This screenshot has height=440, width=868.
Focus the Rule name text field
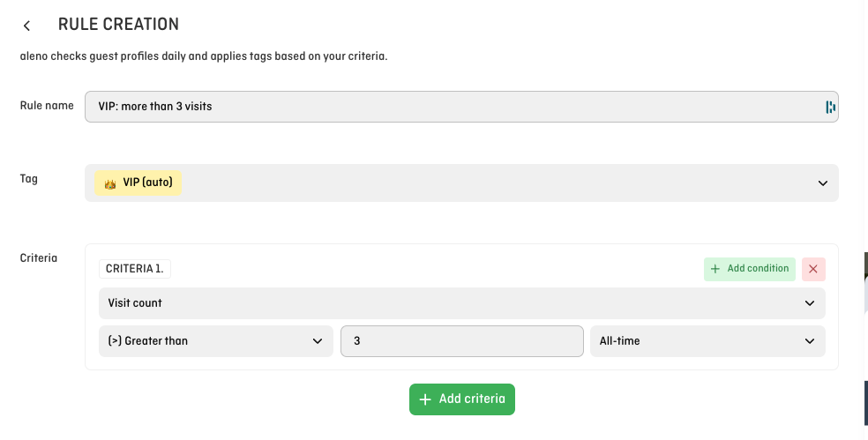click(x=450, y=107)
